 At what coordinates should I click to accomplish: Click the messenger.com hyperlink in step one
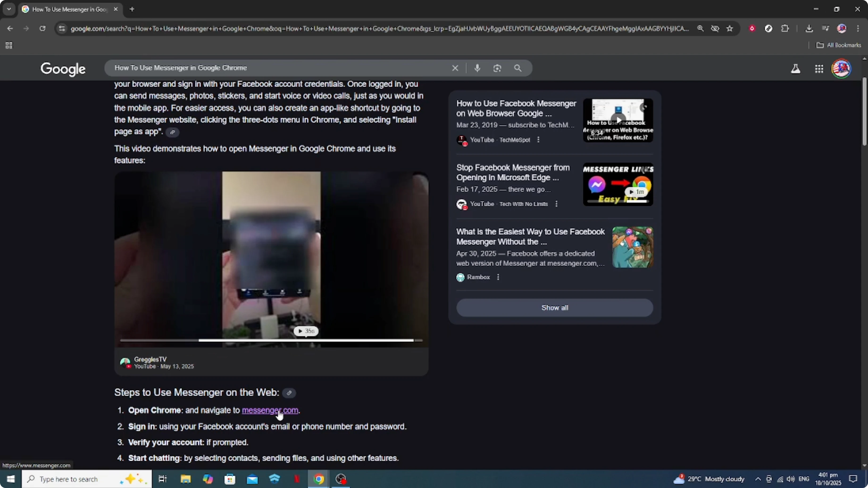tap(270, 410)
